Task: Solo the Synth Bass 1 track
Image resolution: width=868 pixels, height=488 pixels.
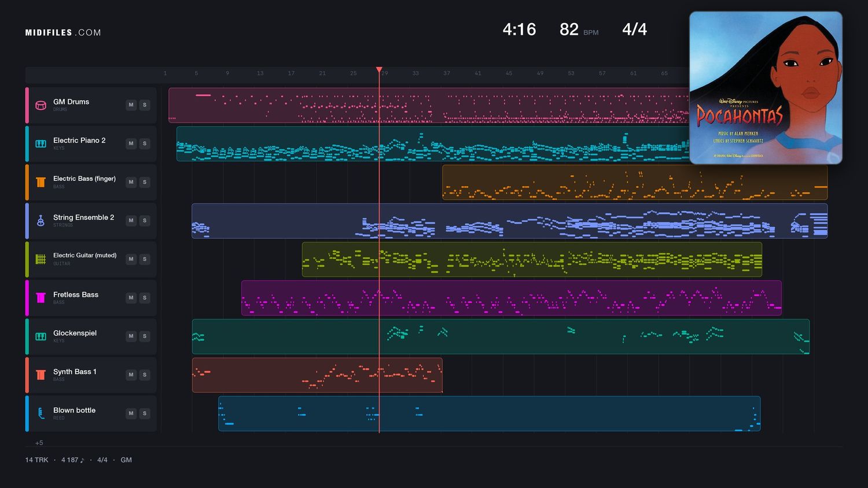Action: pos(145,375)
